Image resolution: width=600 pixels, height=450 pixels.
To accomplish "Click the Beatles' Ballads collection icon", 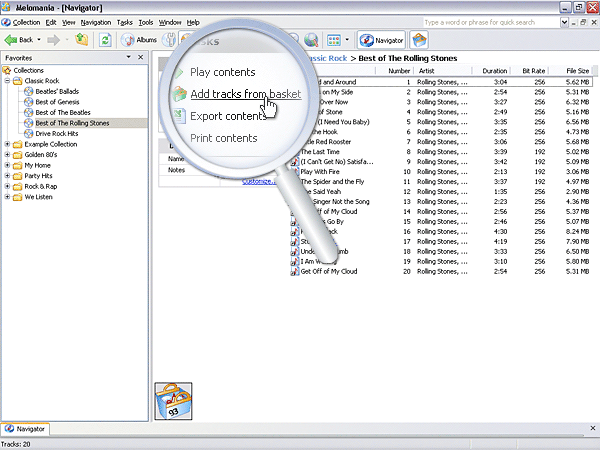I will [28, 91].
